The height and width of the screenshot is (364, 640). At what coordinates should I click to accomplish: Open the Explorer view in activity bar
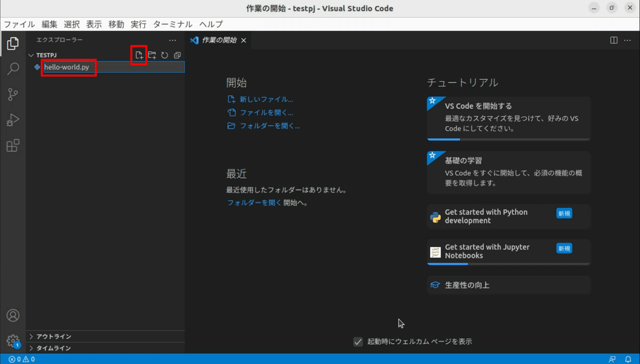click(13, 44)
